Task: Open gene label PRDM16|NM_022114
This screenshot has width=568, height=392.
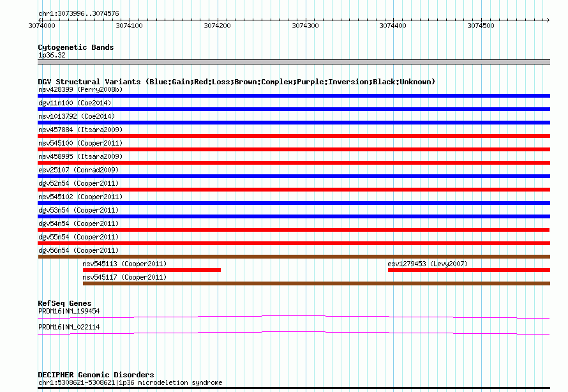Action: [69, 327]
